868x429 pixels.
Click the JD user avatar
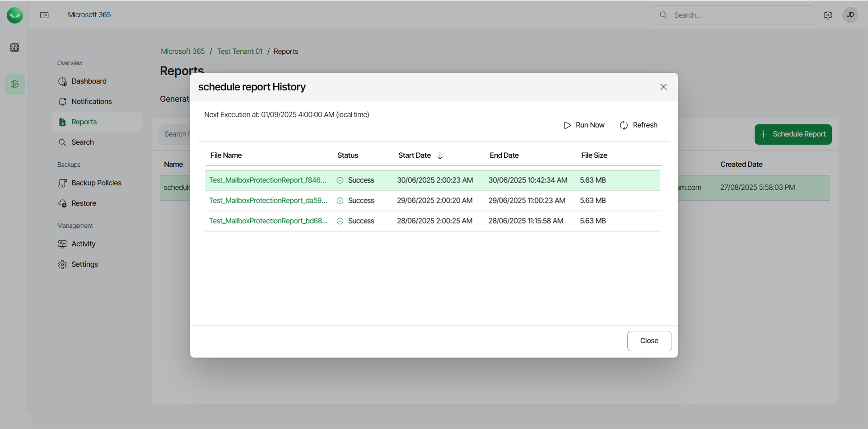point(850,15)
